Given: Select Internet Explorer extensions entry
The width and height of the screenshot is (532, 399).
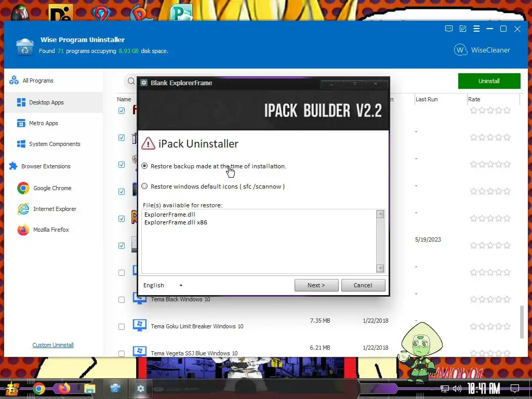Looking at the screenshot, I should (x=54, y=209).
